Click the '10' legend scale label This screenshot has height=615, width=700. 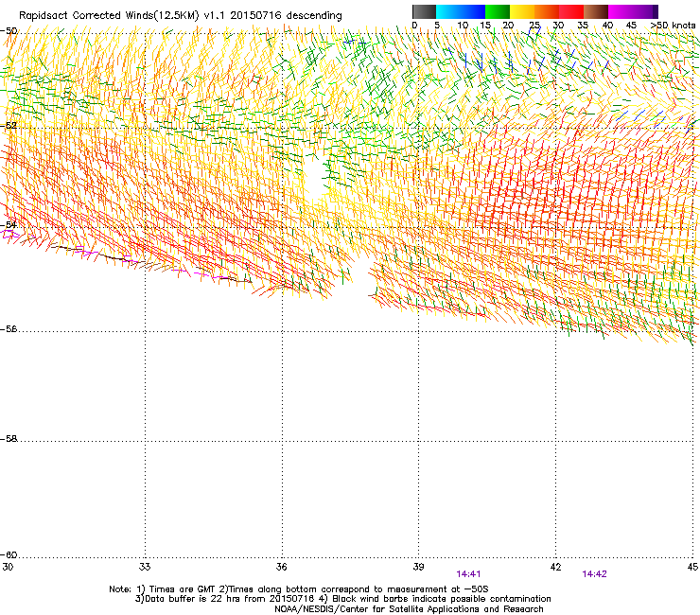[x=463, y=25]
